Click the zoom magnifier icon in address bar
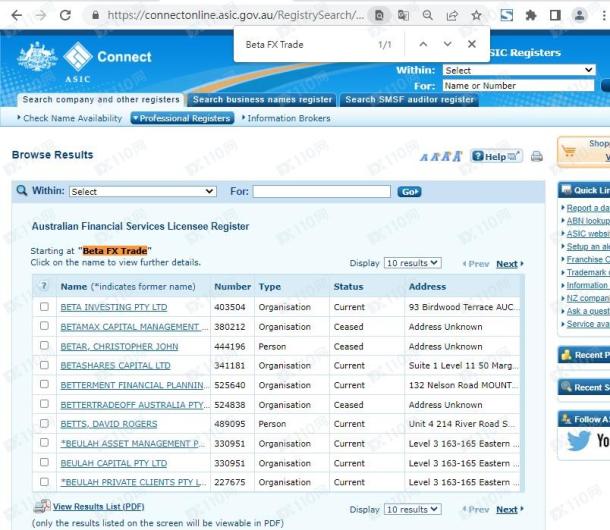Screen dimensions: 610x530 coord(428,16)
